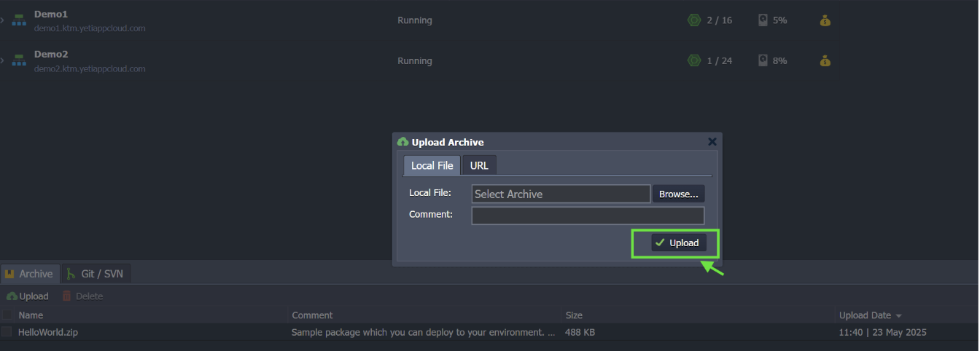
Task: Open billing for Demo2 via money bag icon
Action: coord(825,60)
